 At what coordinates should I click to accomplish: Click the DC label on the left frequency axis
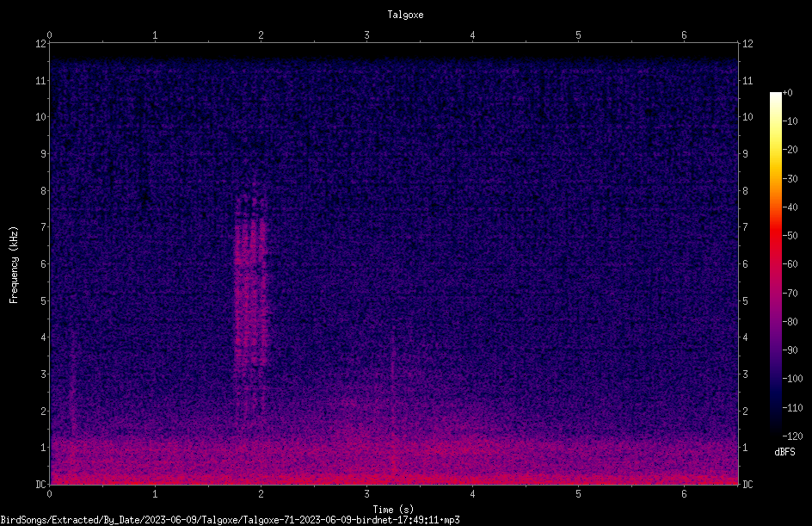click(x=40, y=485)
